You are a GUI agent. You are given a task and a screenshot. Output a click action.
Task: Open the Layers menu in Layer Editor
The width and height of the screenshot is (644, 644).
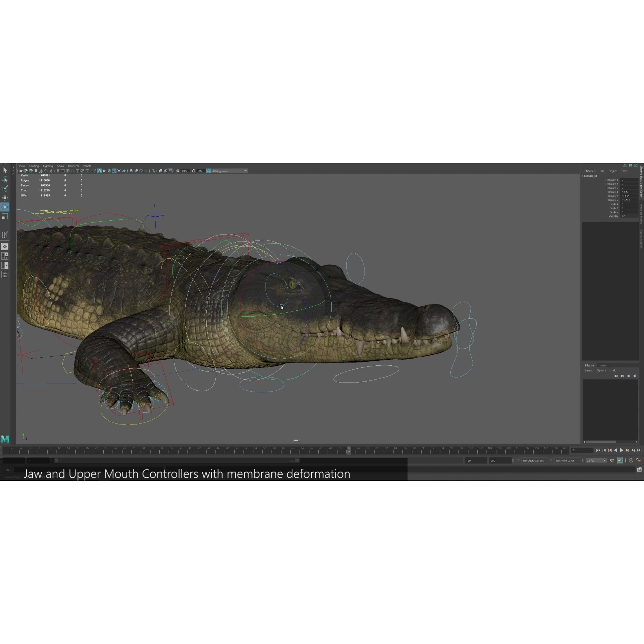click(x=589, y=370)
